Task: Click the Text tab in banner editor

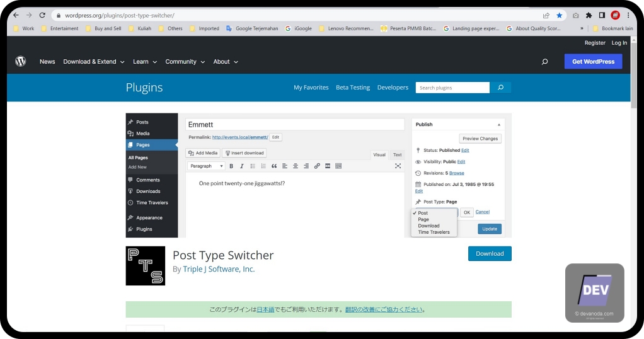Action: coord(397,155)
